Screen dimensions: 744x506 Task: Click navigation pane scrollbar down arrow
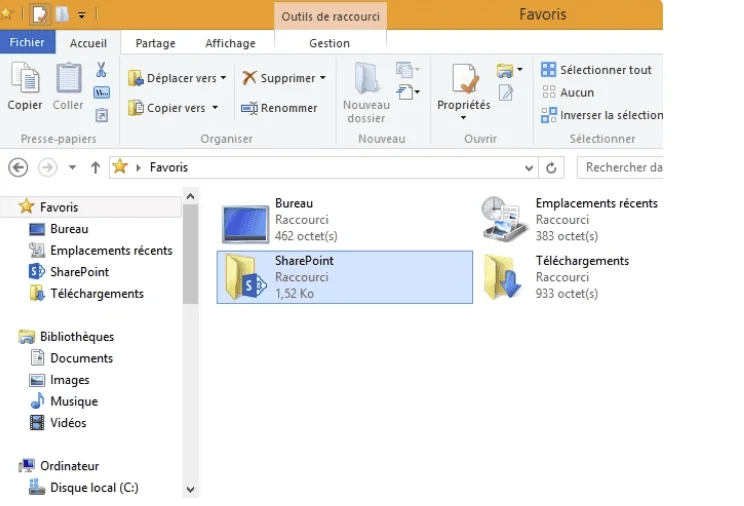click(x=190, y=489)
